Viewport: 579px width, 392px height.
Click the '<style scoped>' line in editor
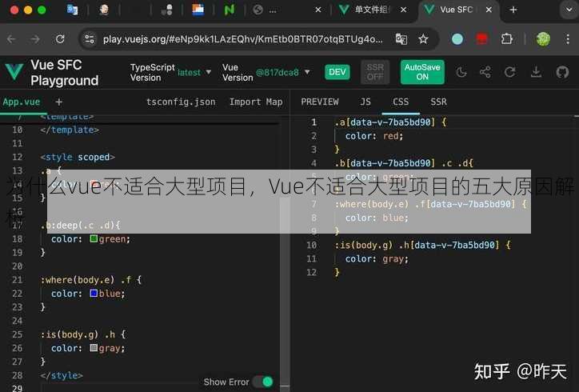coord(78,157)
